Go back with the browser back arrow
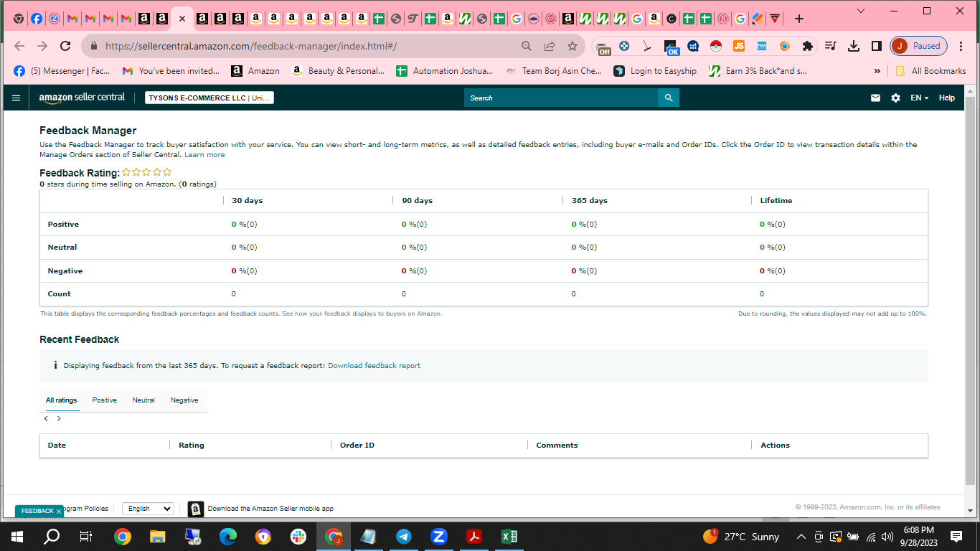The height and width of the screenshot is (551, 980). (19, 46)
